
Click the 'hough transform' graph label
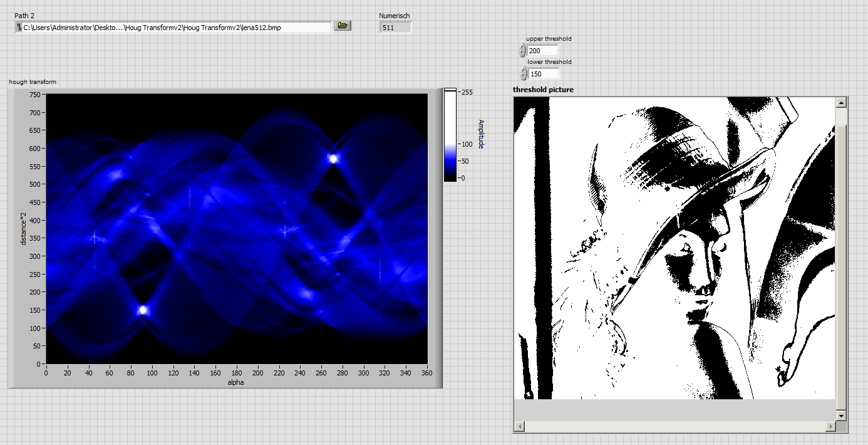[33, 82]
